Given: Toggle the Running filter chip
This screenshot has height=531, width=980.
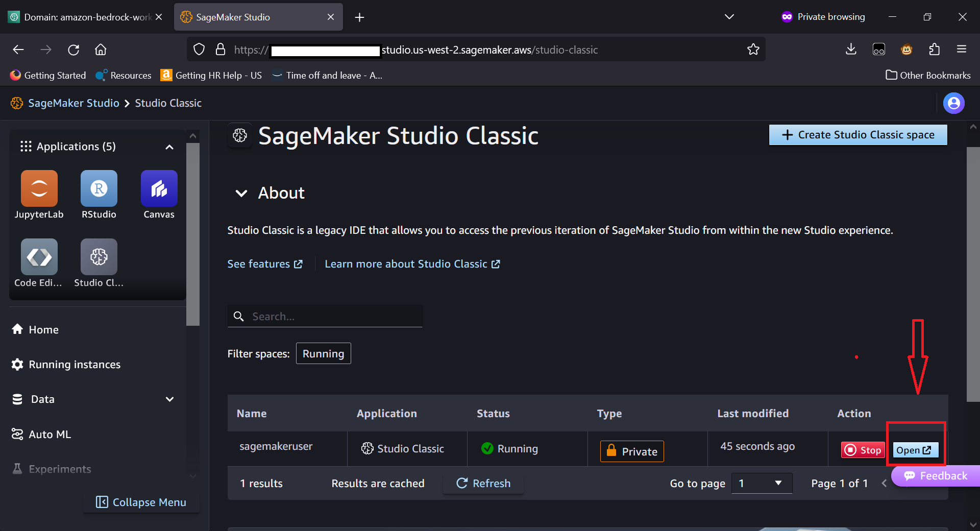Looking at the screenshot, I should [323, 353].
